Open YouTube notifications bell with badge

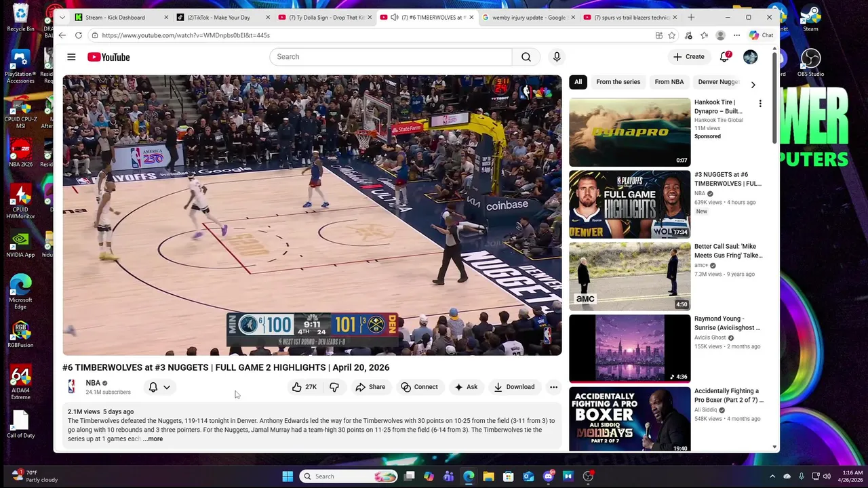(x=725, y=56)
